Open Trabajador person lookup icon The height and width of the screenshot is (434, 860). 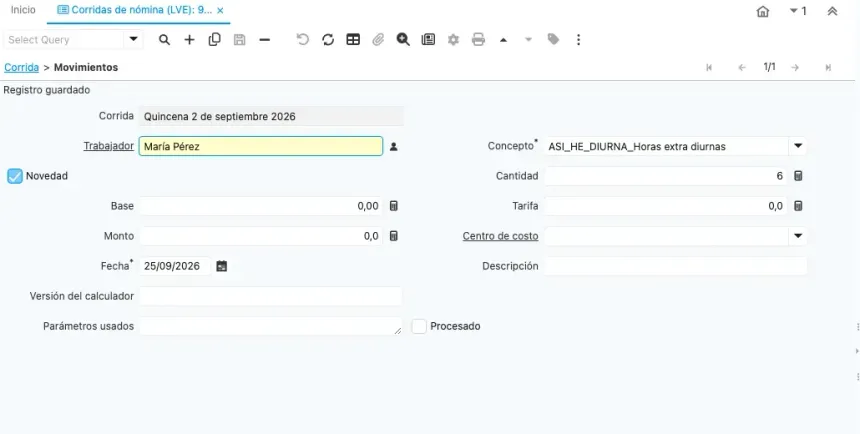click(393, 146)
